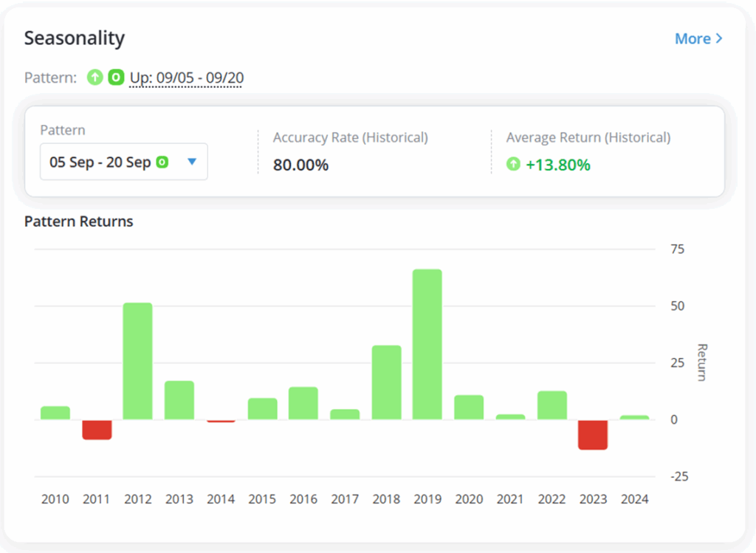Click the small green 'O' badge in dropdown
The height and width of the screenshot is (553, 756).
(162, 162)
